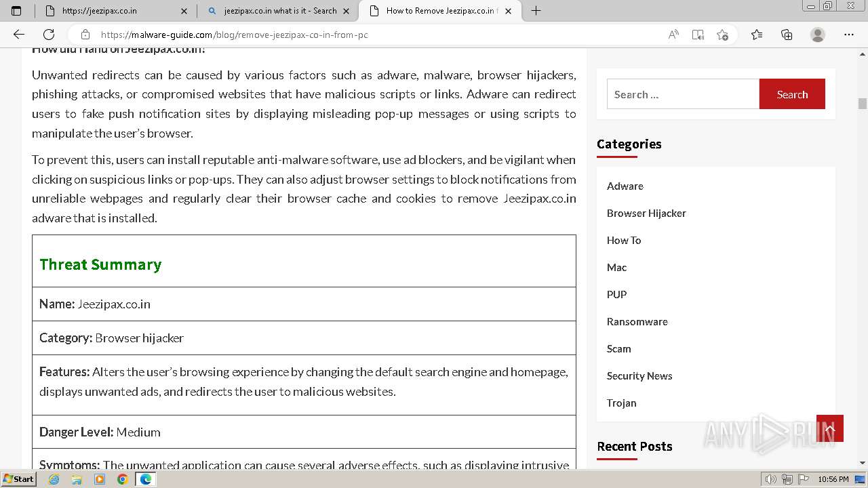The height and width of the screenshot is (488, 868).
Task: Click the page vertical scrollbar thumb
Action: pos(863,104)
